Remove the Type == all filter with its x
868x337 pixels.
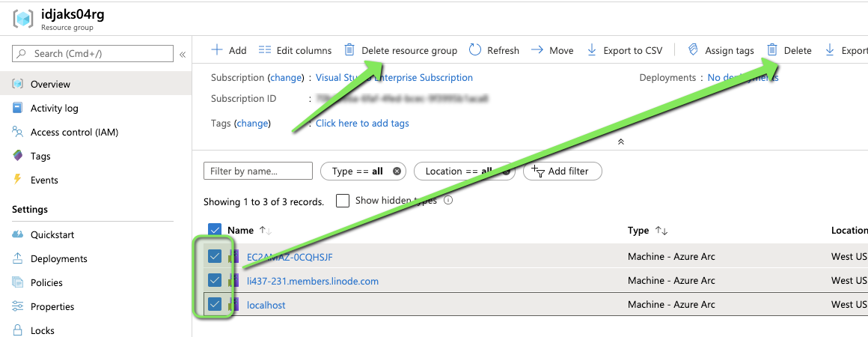pyautogui.click(x=397, y=171)
